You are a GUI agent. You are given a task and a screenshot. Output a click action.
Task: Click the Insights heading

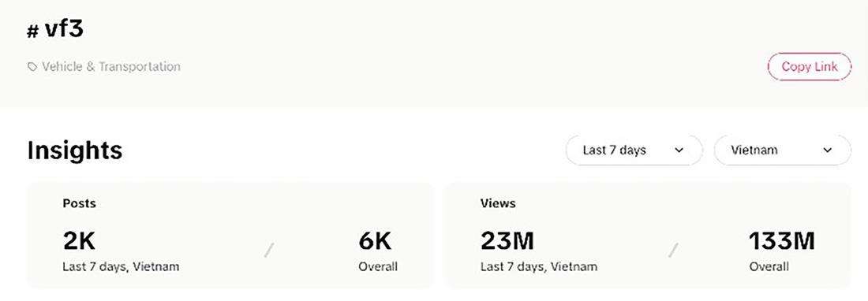point(75,150)
